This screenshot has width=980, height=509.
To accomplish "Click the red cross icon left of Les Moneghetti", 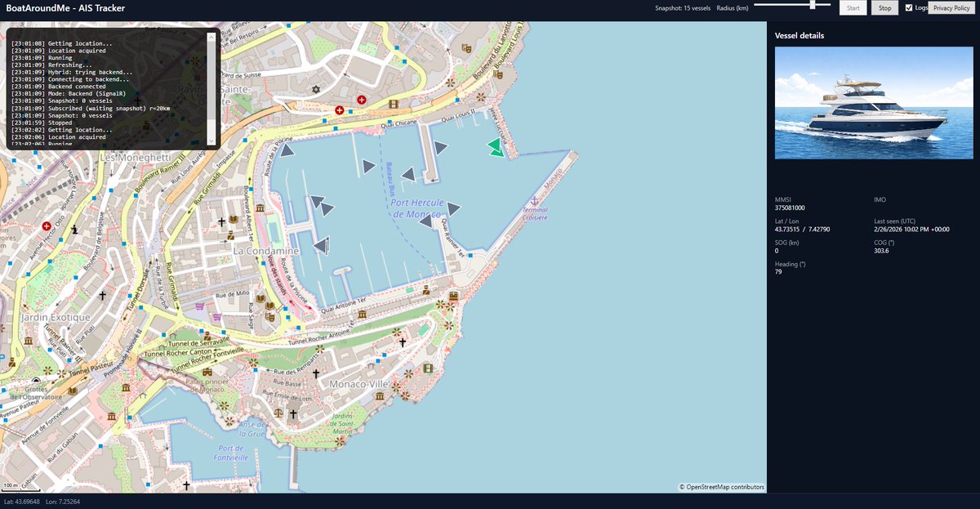I will [x=47, y=225].
